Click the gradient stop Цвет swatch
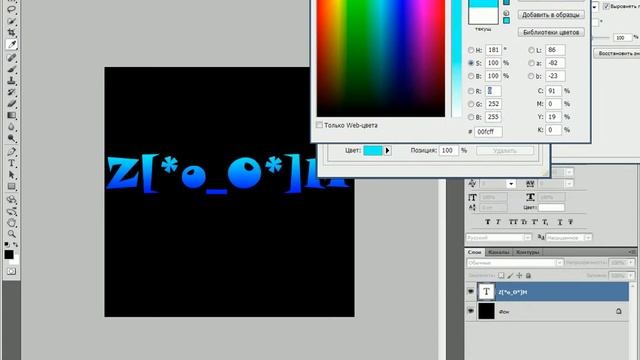 click(x=373, y=150)
